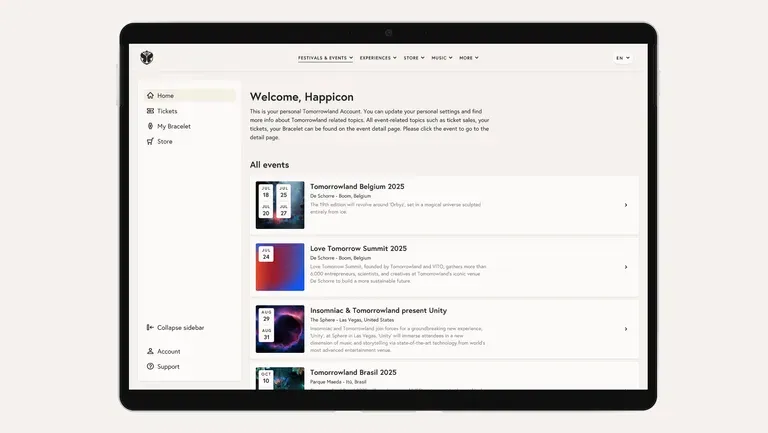Go to Home in the sidebar
Viewport: 768px width, 433px height.
[190, 96]
